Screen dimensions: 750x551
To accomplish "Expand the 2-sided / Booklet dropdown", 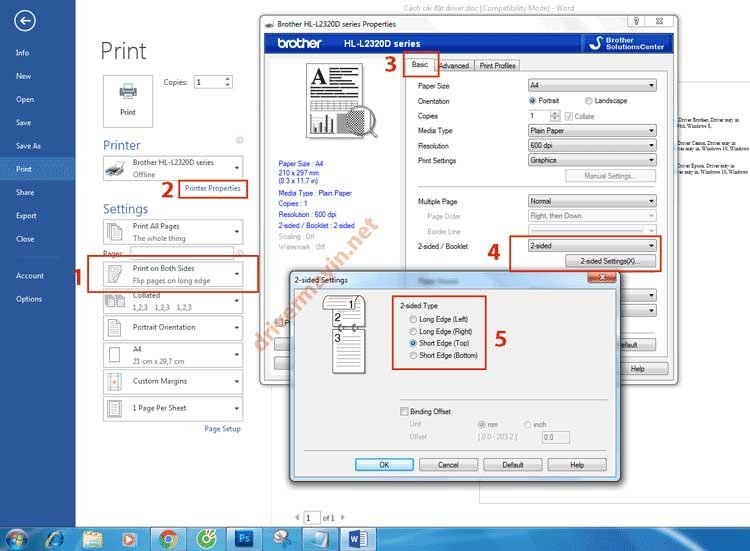I will point(591,246).
